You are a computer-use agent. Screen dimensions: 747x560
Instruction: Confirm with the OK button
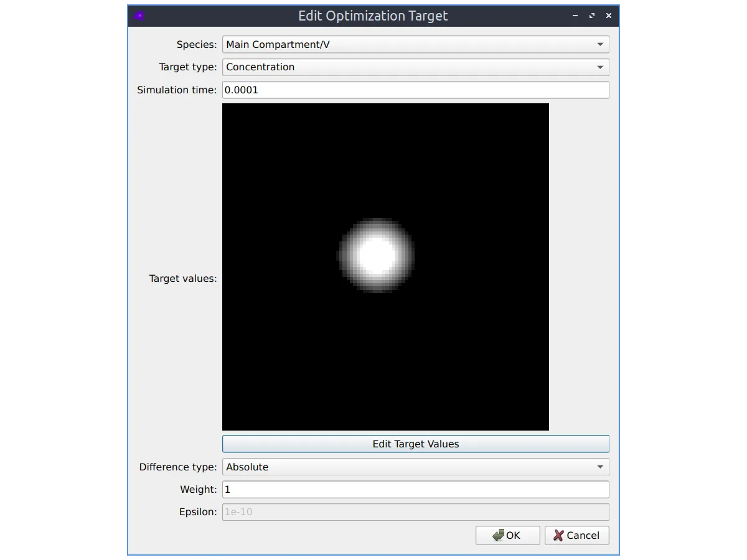tap(507, 535)
